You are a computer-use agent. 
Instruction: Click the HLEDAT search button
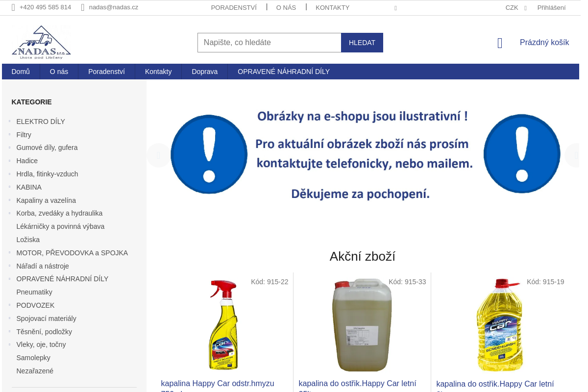[362, 43]
